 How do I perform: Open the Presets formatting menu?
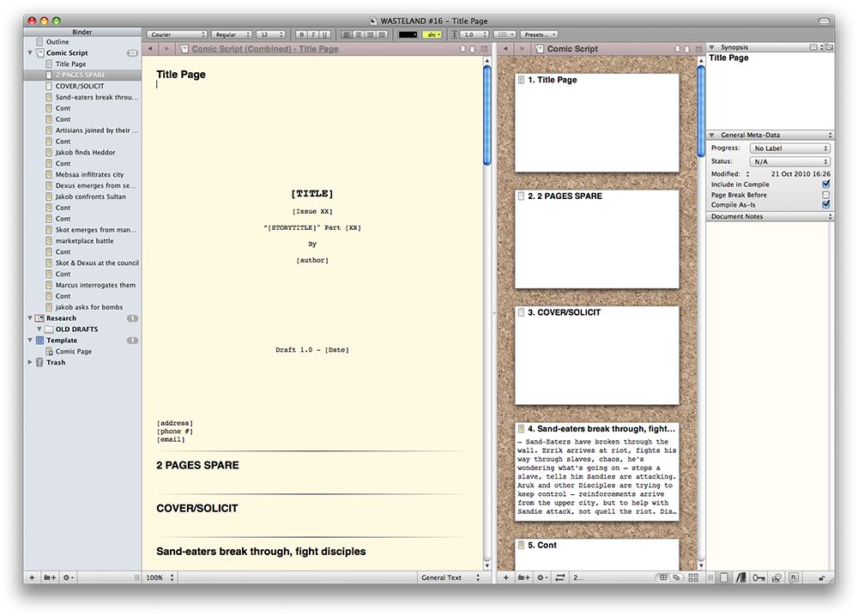pyautogui.click(x=540, y=34)
